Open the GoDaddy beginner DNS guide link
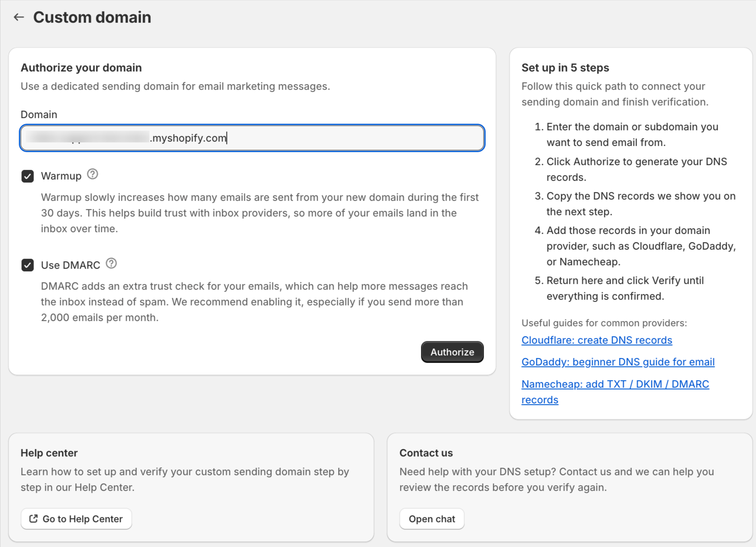Screen dimensions: 756x547 pyautogui.click(x=617, y=362)
